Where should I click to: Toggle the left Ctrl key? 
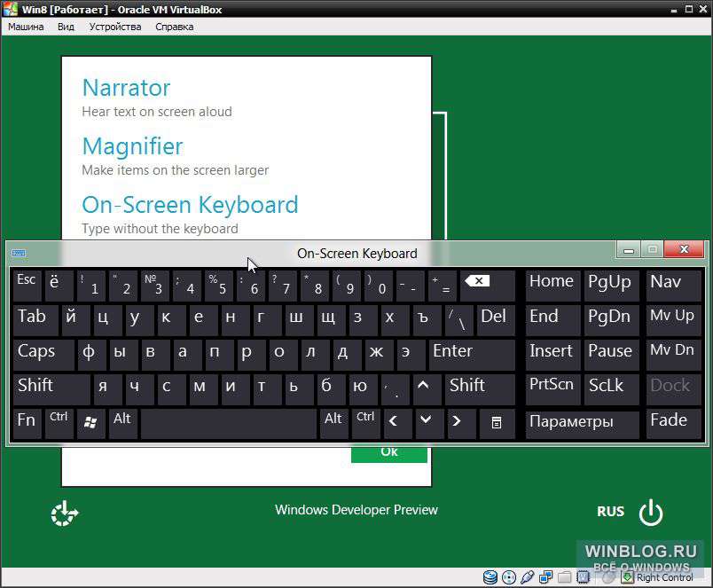point(59,423)
